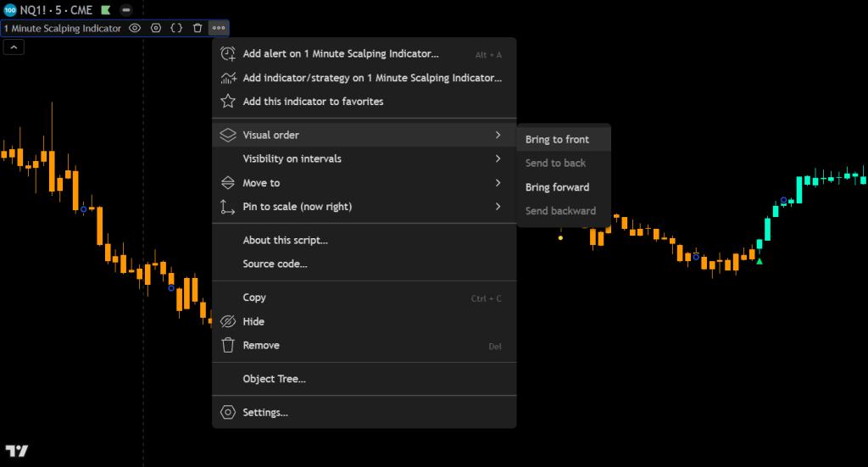Viewport: 868px width, 467px height.
Task: Open source code braces icon in legend
Action: point(176,28)
